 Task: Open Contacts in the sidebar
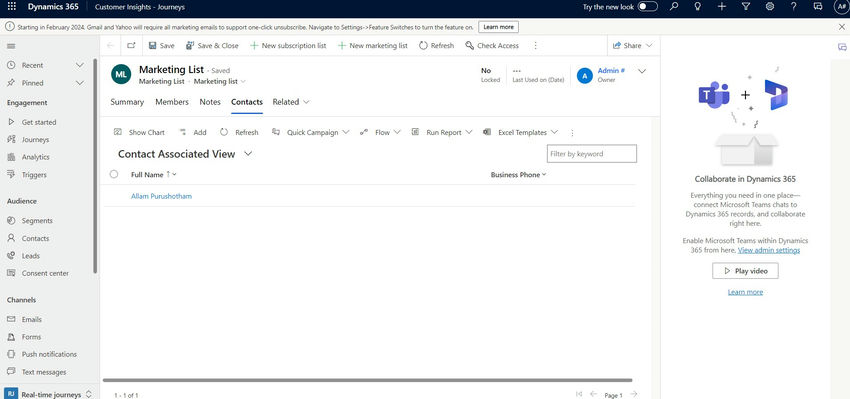[35, 238]
